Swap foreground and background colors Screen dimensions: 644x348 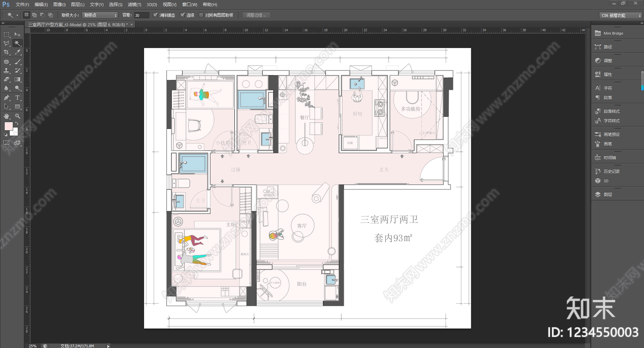click(x=17, y=124)
